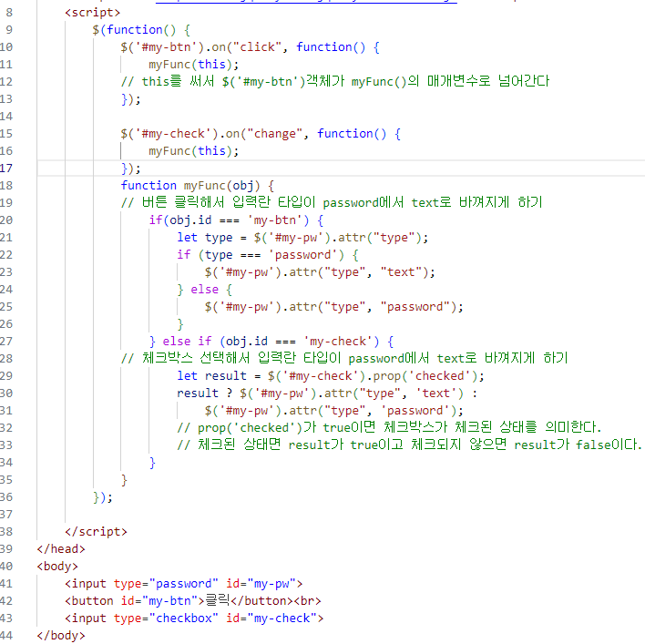645x644 pixels.
Task: Click 'let result = $('#my-check').prop('checked');'
Action: pos(331,375)
